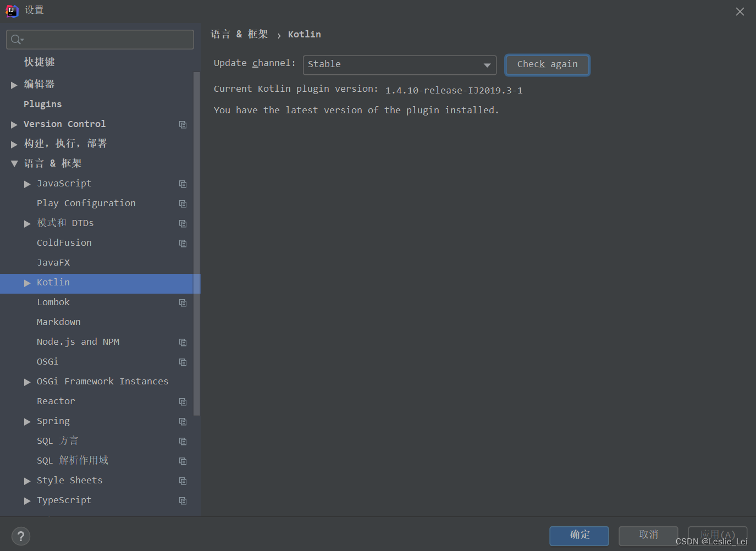Click the latest version installed message
Viewport: 756px width, 551px height.
[x=356, y=110]
